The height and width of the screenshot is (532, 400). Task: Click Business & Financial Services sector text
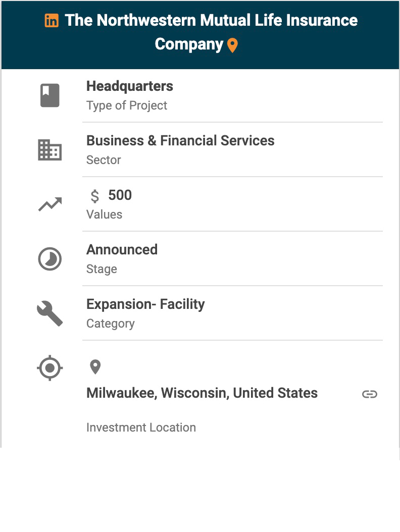[180, 141]
